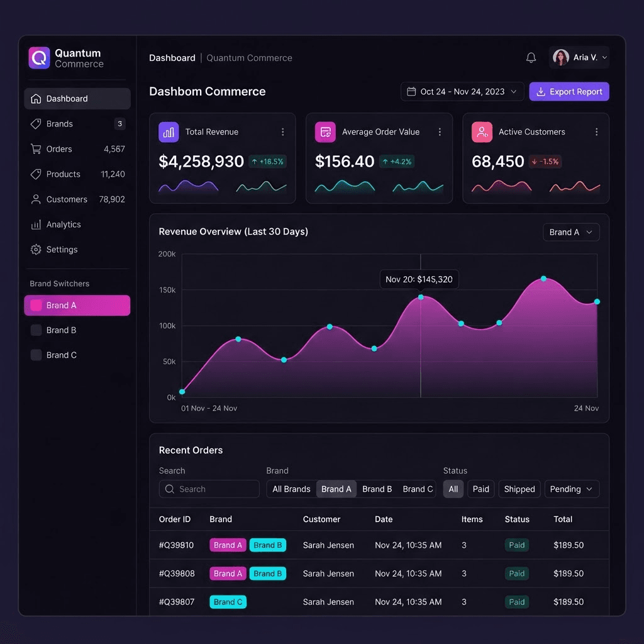Go to Dashboard in sidebar
This screenshot has height=644, width=644.
77,99
